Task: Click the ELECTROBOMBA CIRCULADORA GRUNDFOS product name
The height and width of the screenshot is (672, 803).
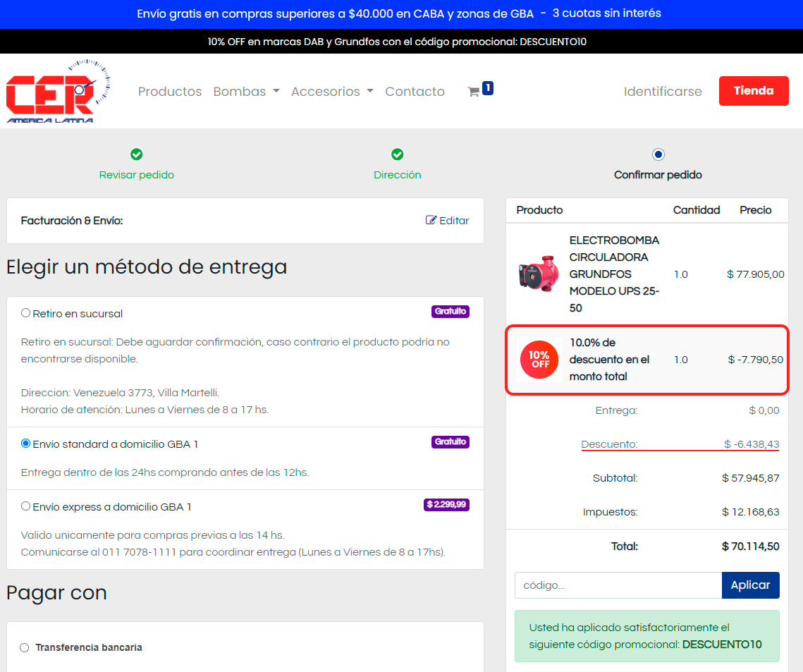Action: pyautogui.click(x=614, y=274)
